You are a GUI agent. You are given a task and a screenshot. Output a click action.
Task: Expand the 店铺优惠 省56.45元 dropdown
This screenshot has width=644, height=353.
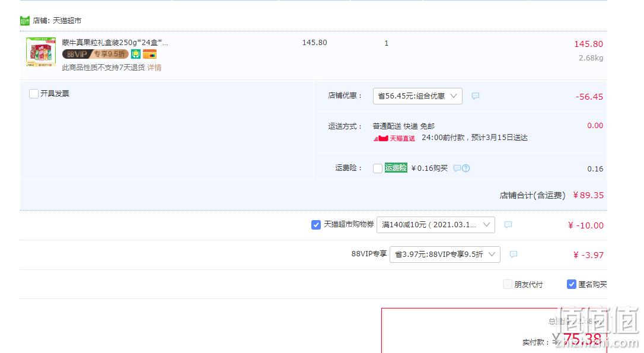coord(417,96)
